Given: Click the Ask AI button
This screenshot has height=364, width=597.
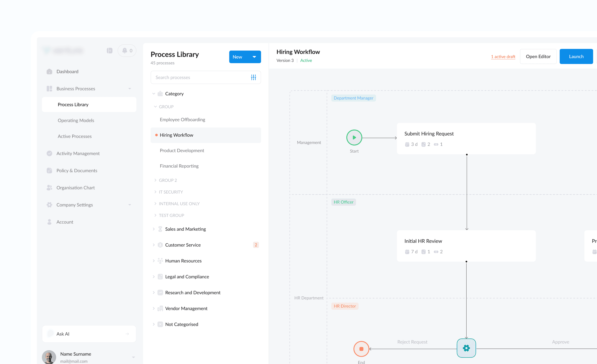Looking at the screenshot, I should click(89, 334).
